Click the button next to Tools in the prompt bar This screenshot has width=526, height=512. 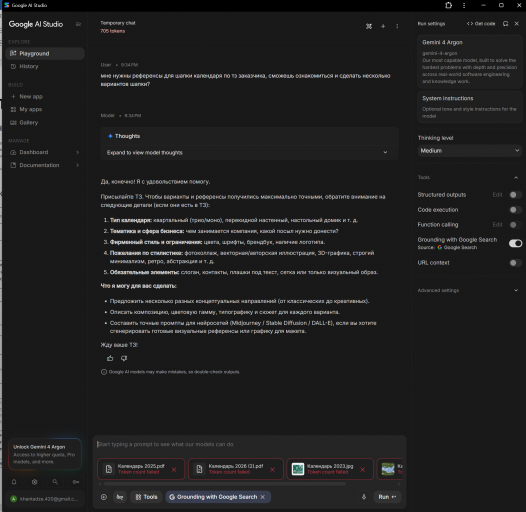coord(120,497)
